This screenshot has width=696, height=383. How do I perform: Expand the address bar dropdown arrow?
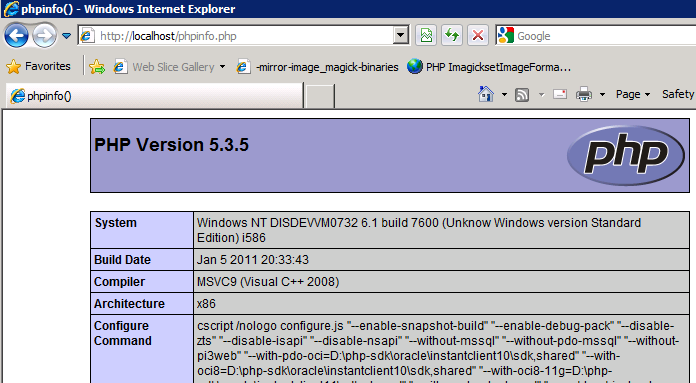(401, 35)
